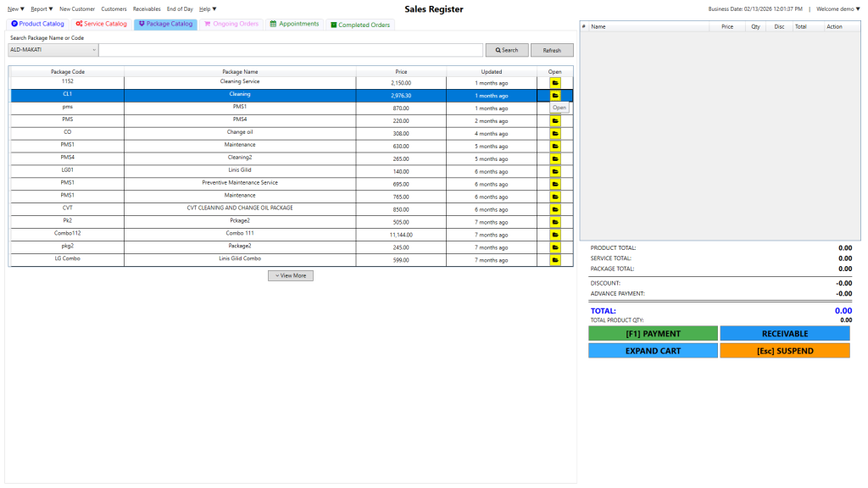Screen dimensions: 868x488
Task: Switch to the Service Catalog tab
Action: (101, 24)
